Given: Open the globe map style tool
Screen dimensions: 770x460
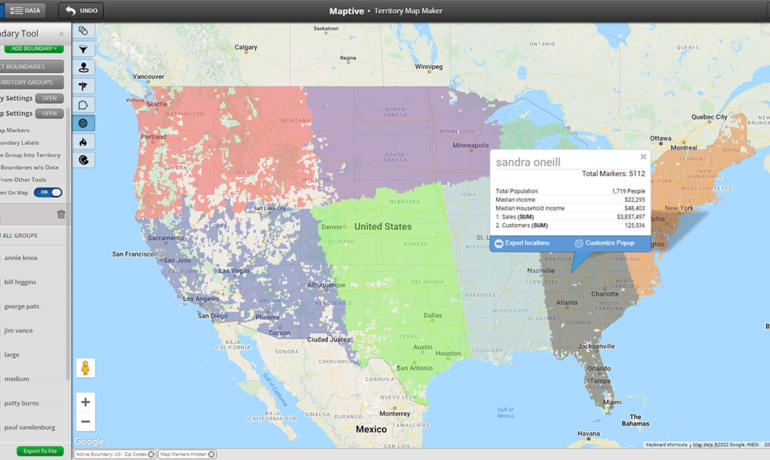Looking at the screenshot, I should (x=83, y=160).
